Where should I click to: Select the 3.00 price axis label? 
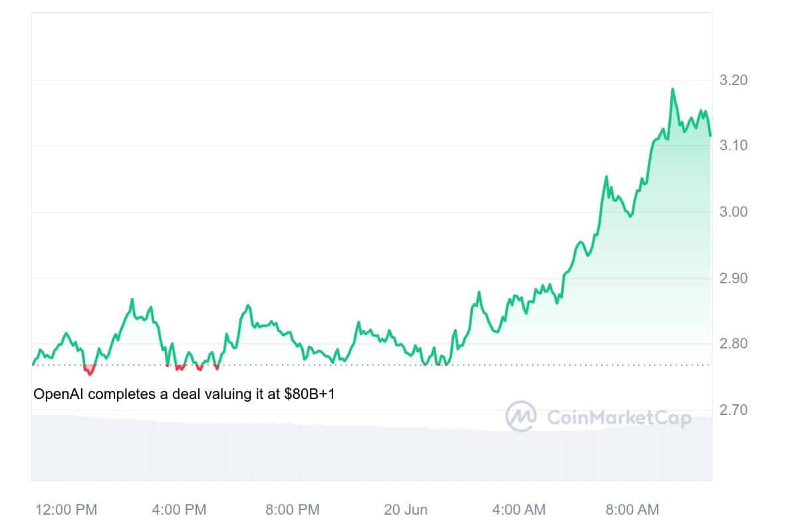tap(734, 211)
